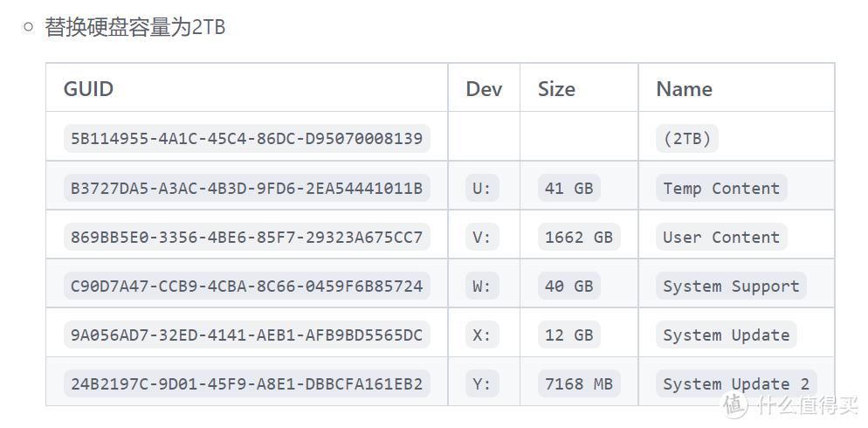The image size is (868, 428).
Task: Click the Temp Content name cell
Action: point(720,188)
